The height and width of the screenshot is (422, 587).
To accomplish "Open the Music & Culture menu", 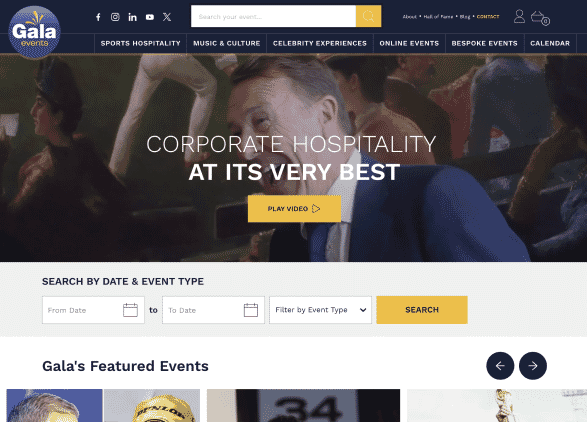I will click(226, 43).
